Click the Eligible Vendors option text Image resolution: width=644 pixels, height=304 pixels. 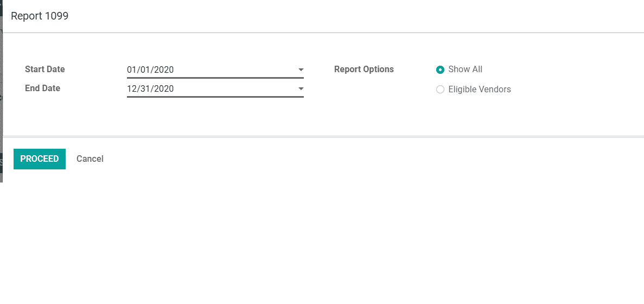point(480,90)
